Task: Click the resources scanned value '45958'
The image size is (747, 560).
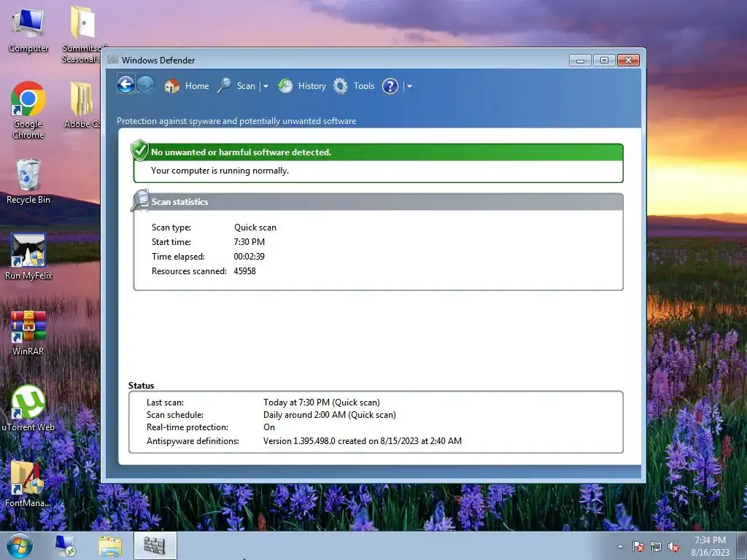Action: point(245,271)
